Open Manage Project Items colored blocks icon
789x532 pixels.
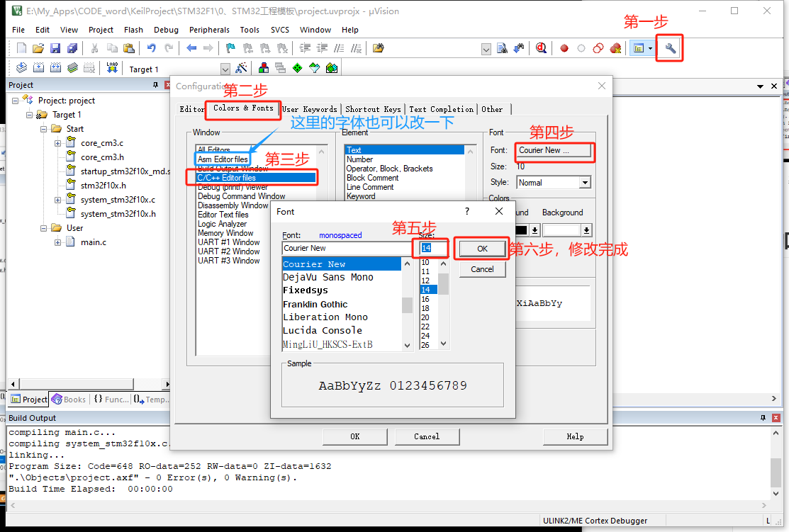tap(263, 68)
